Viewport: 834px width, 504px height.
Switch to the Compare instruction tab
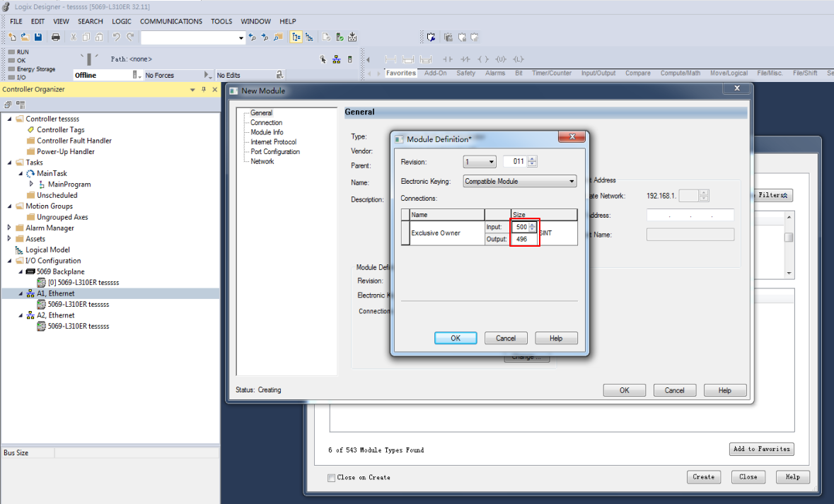tap(638, 73)
